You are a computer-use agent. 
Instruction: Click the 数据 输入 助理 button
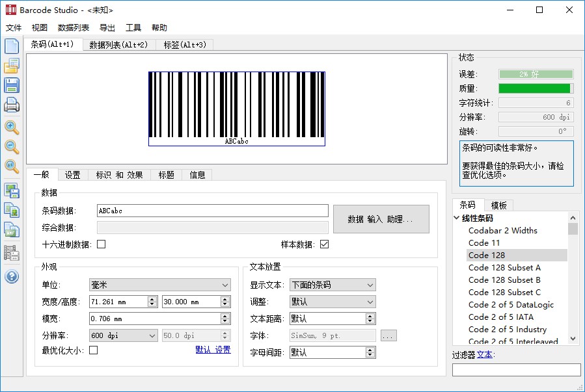(x=381, y=219)
